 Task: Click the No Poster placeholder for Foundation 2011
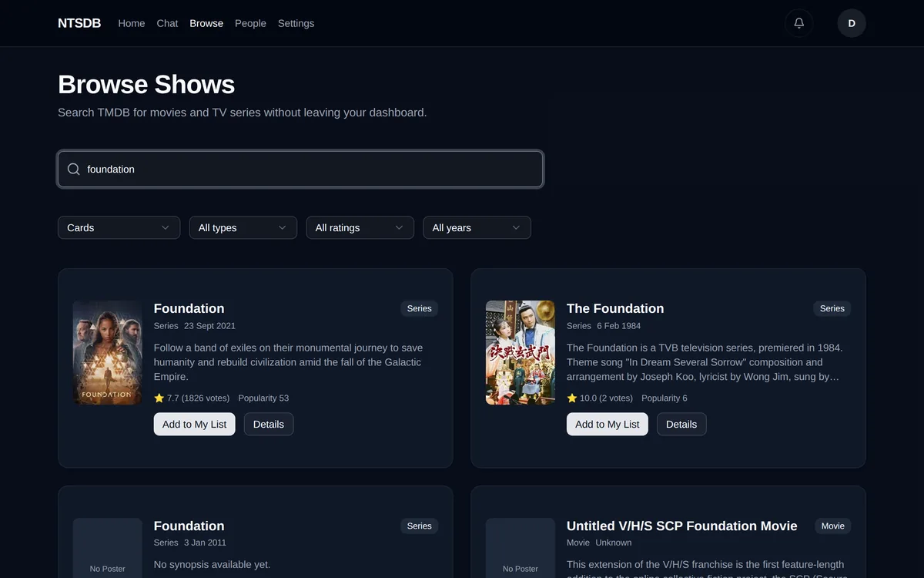pyautogui.click(x=108, y=548)
